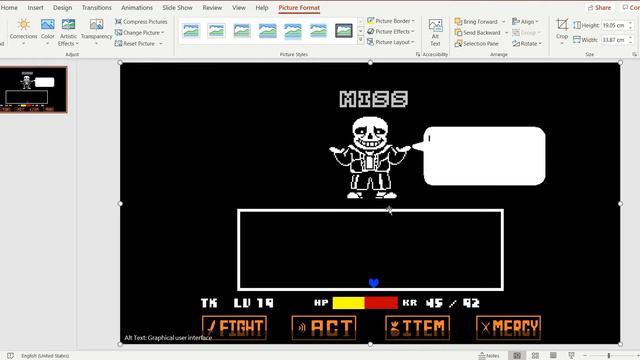The height and width of the screenshot is (360, 640).
Task: Open Artistic Effects gallery
Action: click(x=68, y=32)
